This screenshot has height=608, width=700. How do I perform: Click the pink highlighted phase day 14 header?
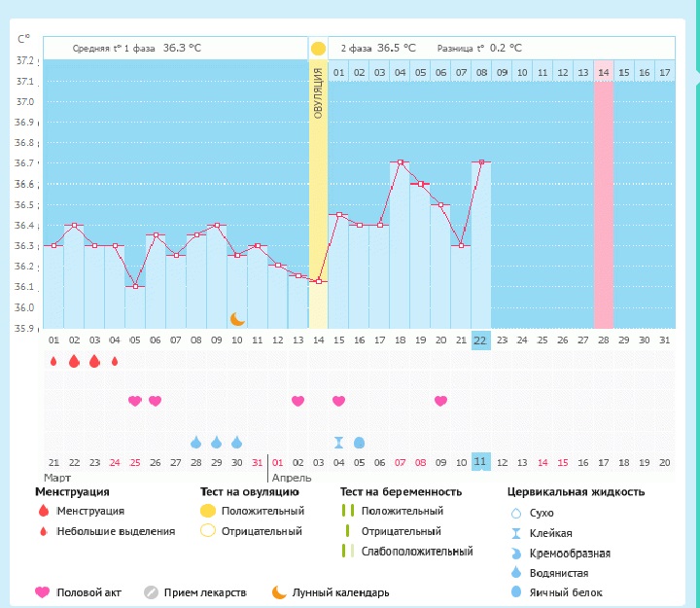(603, 72)
